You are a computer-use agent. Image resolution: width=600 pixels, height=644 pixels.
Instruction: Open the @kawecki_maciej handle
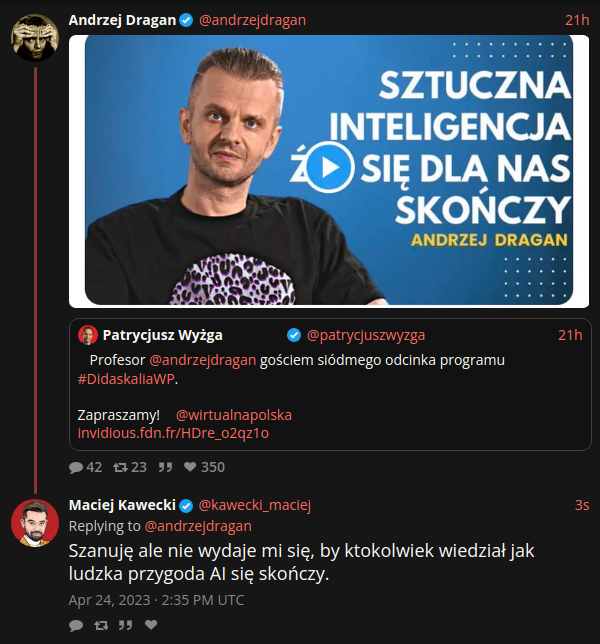(x=255, y=505)
